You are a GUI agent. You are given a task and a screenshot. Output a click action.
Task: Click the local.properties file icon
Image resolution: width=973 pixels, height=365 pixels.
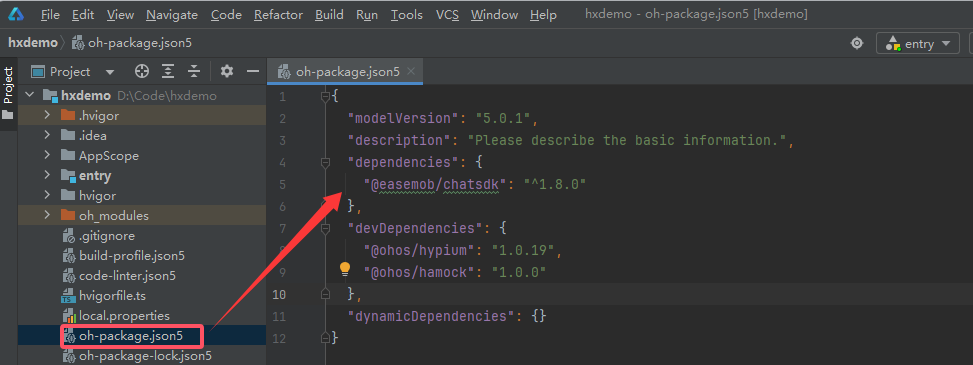tap(69, 317)
